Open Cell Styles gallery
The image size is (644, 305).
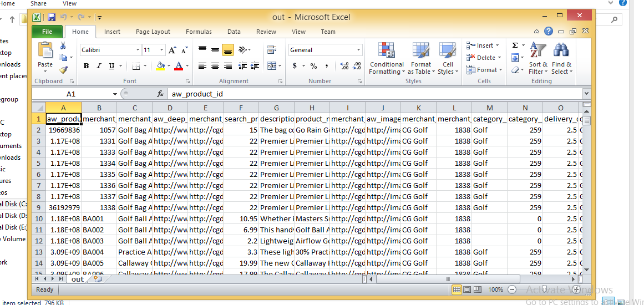click(448, 58)
